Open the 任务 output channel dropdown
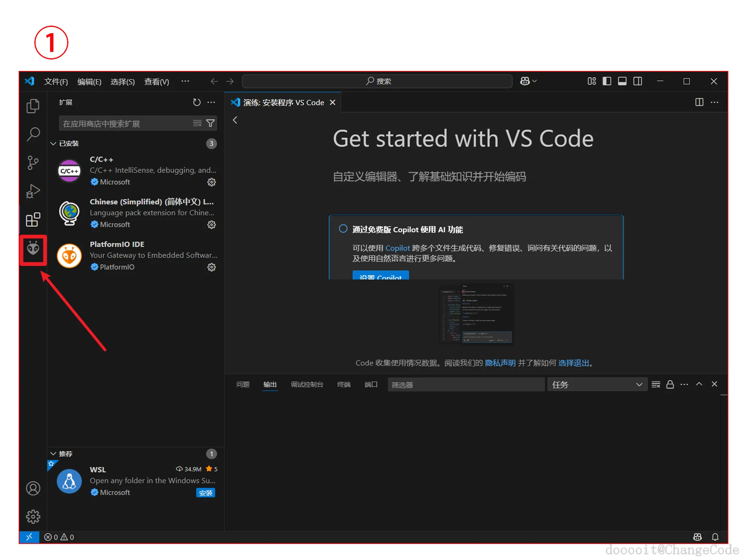Image resolution: width=747 pixels, height=560 pixels. (596, 385)
